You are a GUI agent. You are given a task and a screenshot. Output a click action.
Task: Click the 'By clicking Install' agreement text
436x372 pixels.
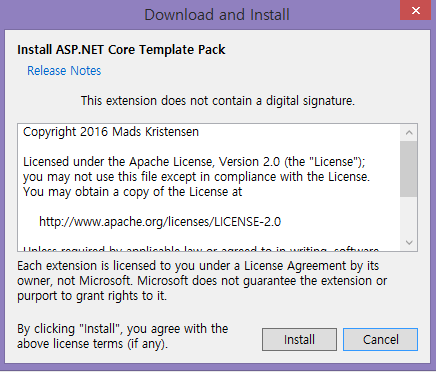tap(123, 336)
